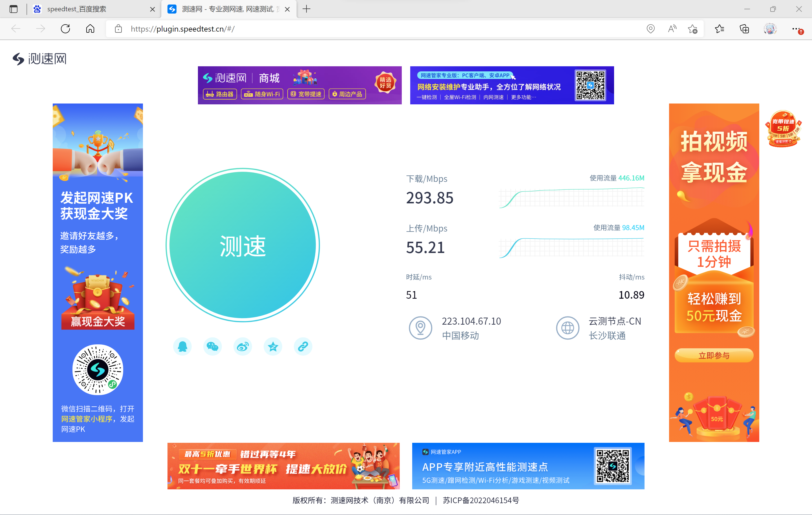Open 宽带提速 in the shop banner
The width and height of the screenshot is (812, 515).
click(x=306, y=94)
